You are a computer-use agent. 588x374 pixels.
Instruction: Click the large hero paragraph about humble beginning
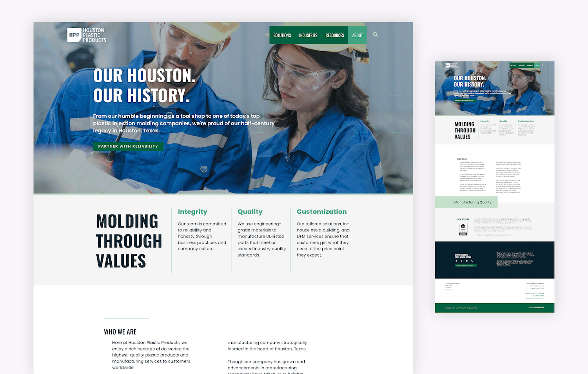pyautogui.click(x=184, y=123)
